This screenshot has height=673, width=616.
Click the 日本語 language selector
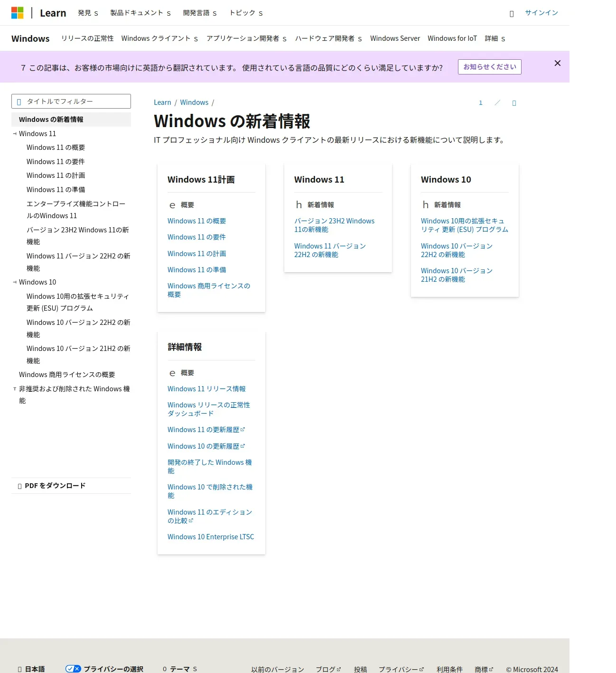coord(31,669)
